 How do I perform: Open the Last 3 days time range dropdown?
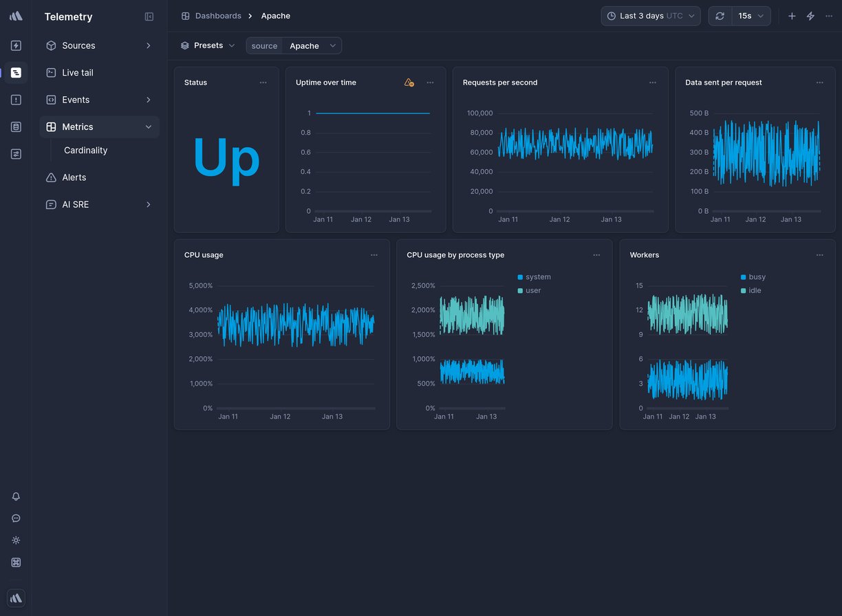[650, 15]
